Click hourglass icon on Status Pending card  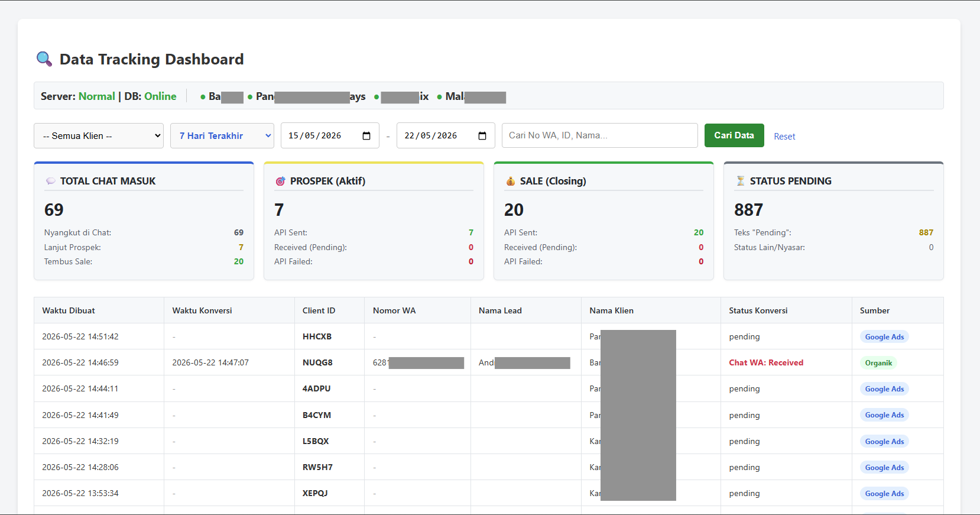740,181
